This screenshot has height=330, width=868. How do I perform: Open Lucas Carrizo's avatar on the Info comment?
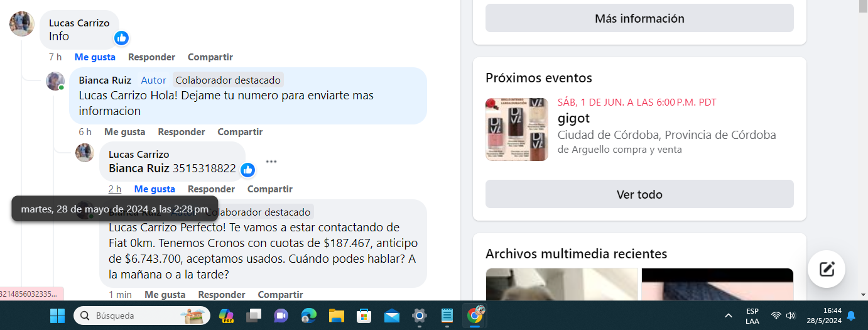(x=22, y=24)
